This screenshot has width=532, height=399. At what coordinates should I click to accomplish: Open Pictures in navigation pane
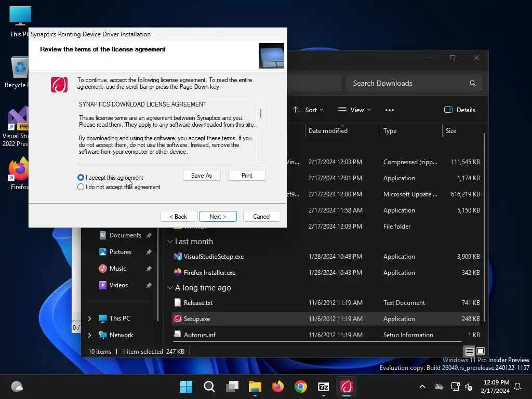120,252
